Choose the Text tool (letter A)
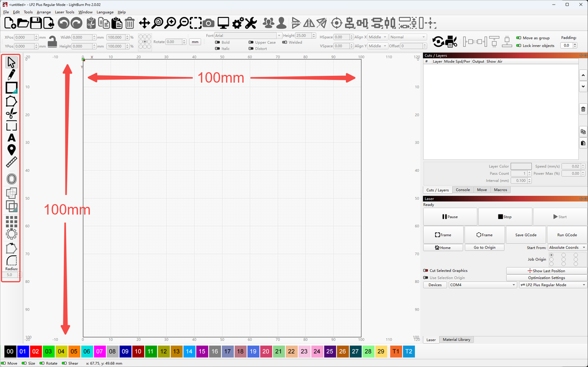 point(11,137)
